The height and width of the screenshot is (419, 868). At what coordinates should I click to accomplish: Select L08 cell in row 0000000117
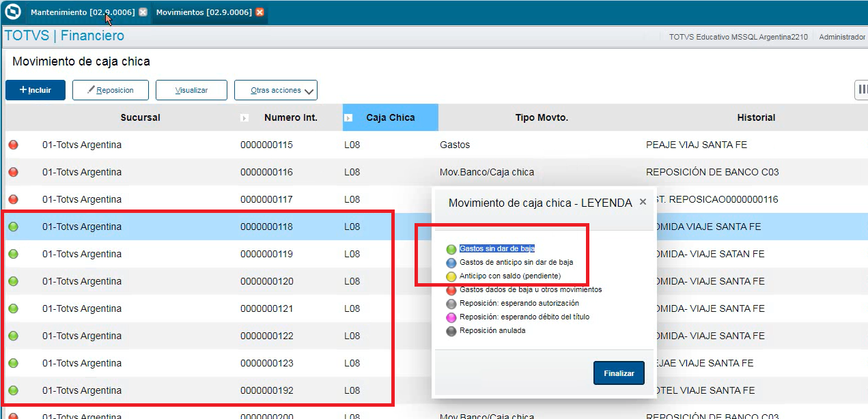point(352,199)
